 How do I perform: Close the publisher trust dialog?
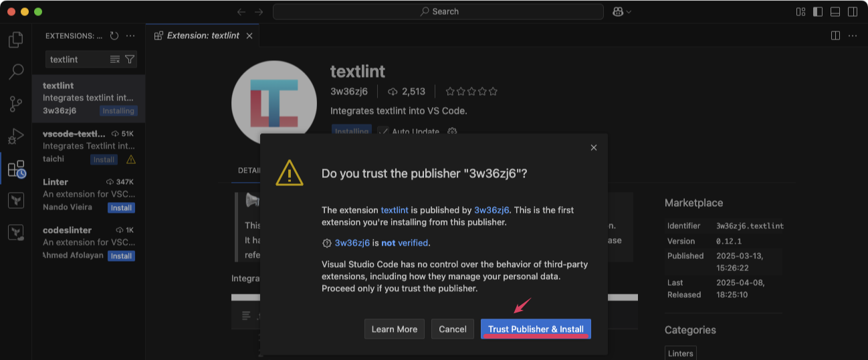[594, 148]
